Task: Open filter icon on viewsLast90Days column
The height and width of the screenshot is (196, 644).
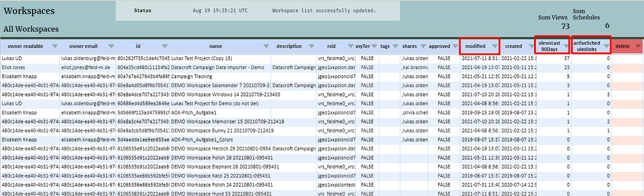Action: [565, 46]
